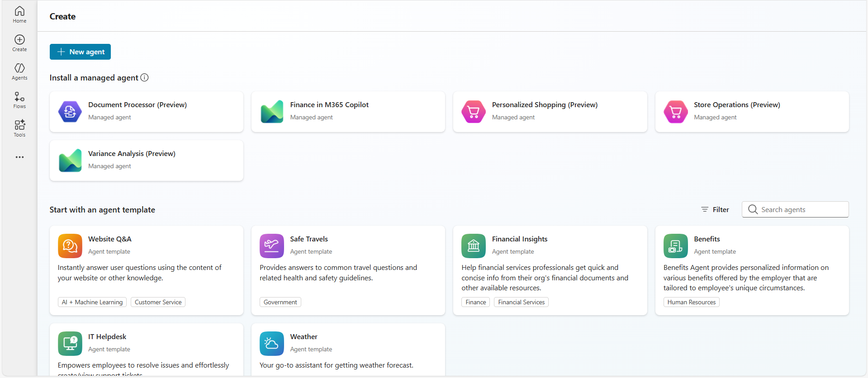Click the Weather template cloud icon
This screenshot has width=868, height=378.
coord(271,344)
